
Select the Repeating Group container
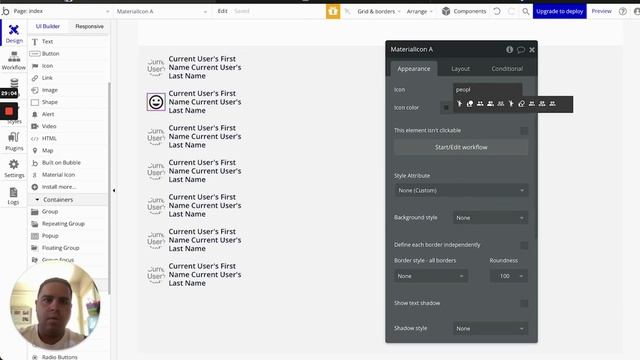[63, 224]
